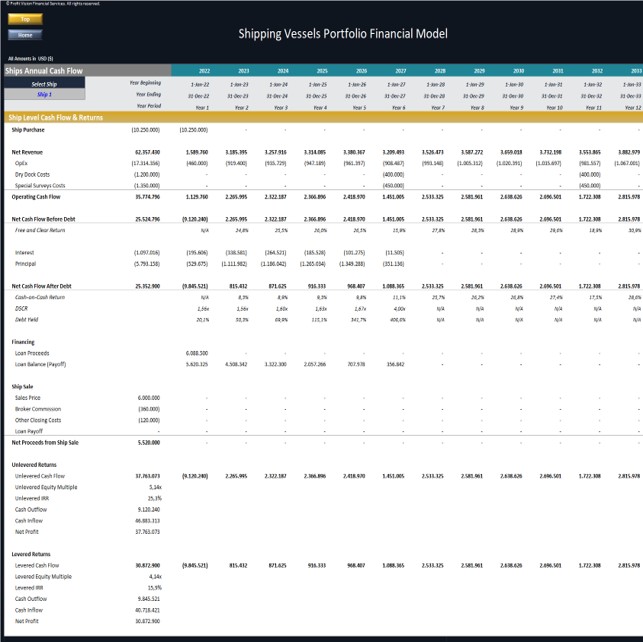This screenshot has width=643, height=642.
Task: Click the 'Broker Commission' row label
Action: click(x=38, y=409)
